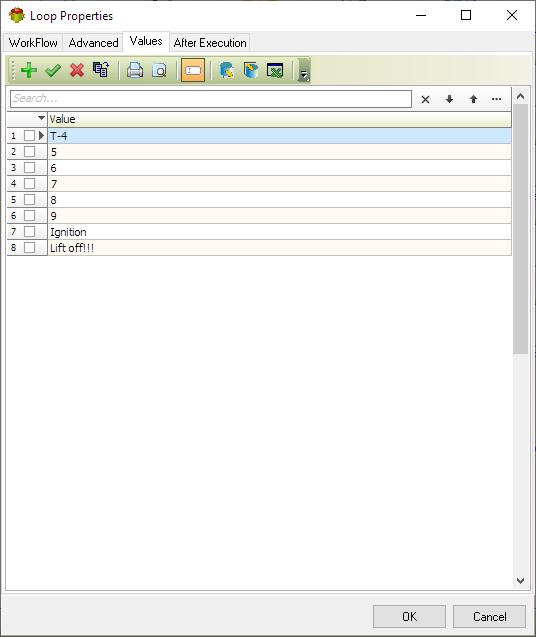Viewport: 536px width, 637px height.
Task: Open the grid header dropdown triangle
Action: (x=41, y=118)
